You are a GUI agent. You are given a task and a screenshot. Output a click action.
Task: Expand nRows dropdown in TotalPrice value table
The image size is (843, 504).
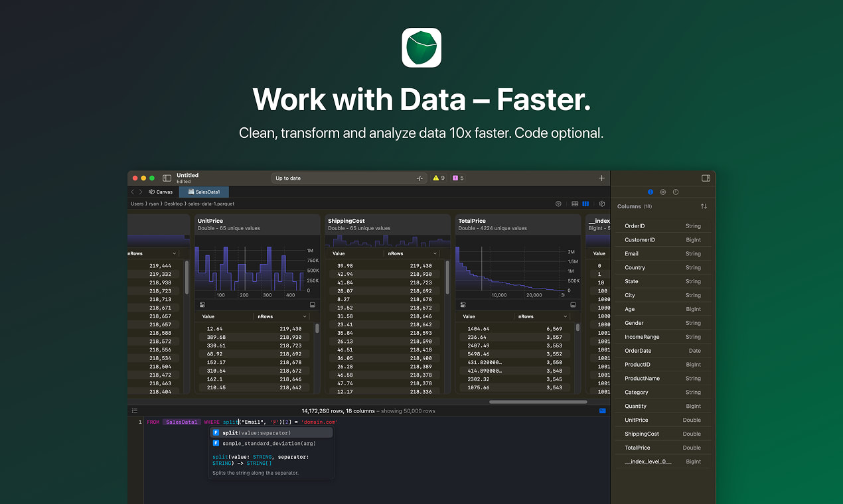[566, 316]
